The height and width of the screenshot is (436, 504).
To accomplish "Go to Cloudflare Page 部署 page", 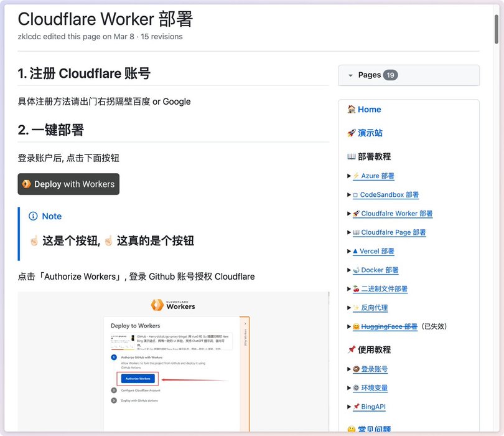I will [393, 232].
